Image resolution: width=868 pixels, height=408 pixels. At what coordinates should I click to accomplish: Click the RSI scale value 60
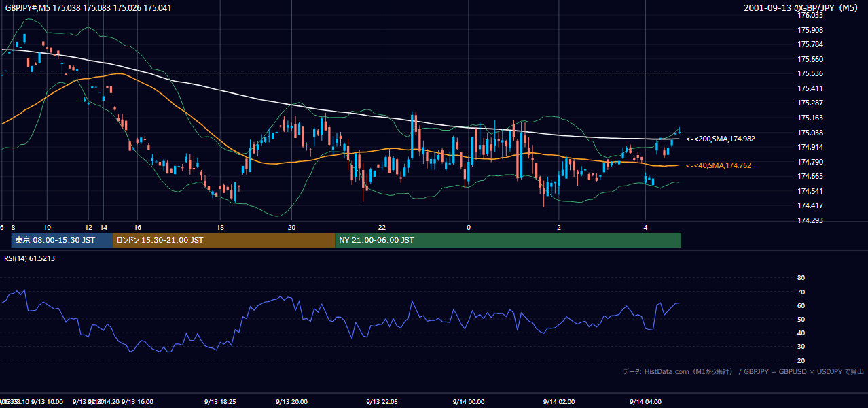801,305
